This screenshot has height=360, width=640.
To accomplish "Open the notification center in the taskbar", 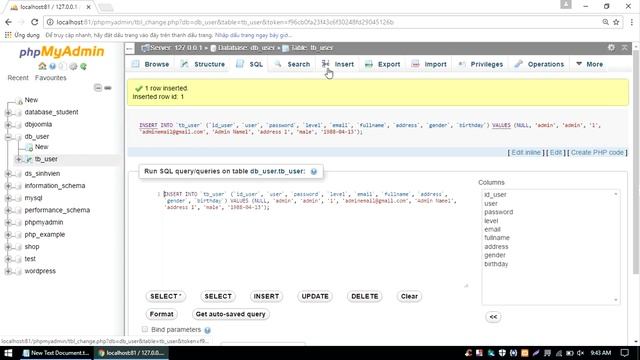I will [624, 353].
